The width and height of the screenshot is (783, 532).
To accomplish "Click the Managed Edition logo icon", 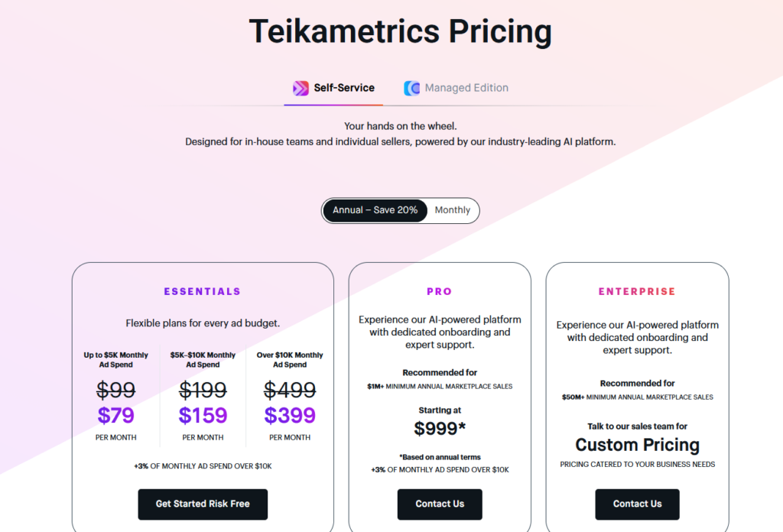I will 411,88.
